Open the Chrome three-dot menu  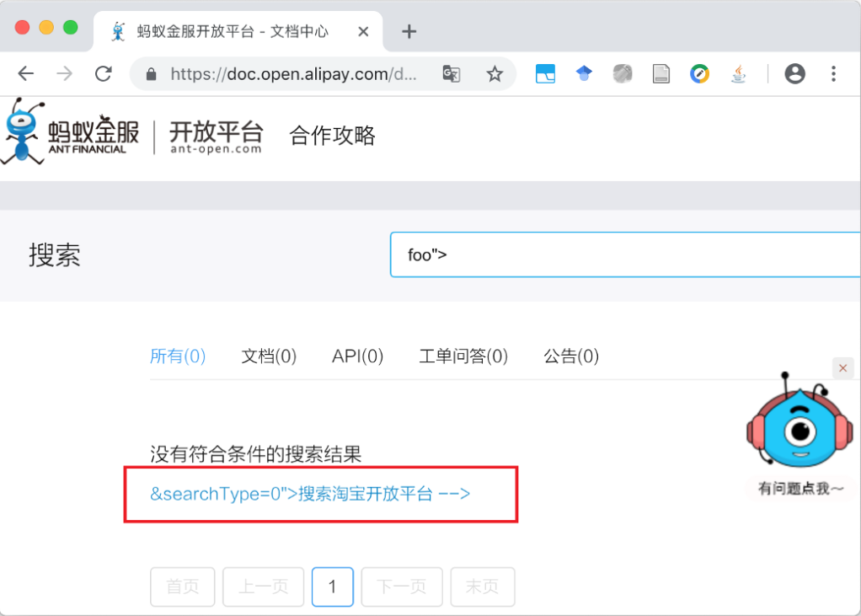click(x=833, y=73)
